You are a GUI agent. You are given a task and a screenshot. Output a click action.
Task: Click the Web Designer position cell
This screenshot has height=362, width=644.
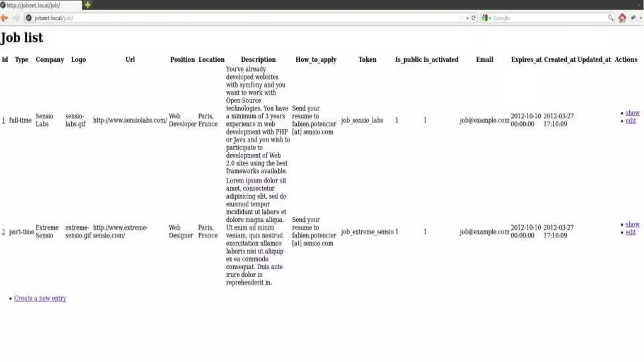[x=181, y=232]
